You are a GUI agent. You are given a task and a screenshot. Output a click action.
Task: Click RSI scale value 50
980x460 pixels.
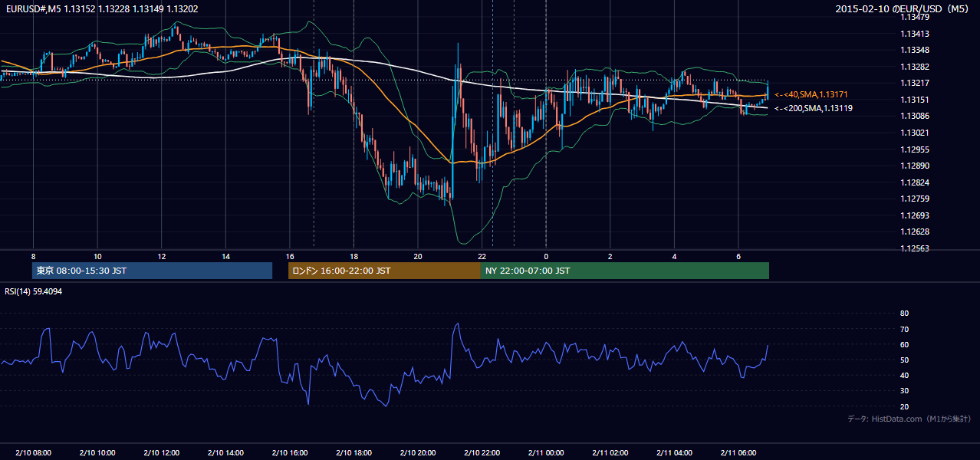point(904,360)
